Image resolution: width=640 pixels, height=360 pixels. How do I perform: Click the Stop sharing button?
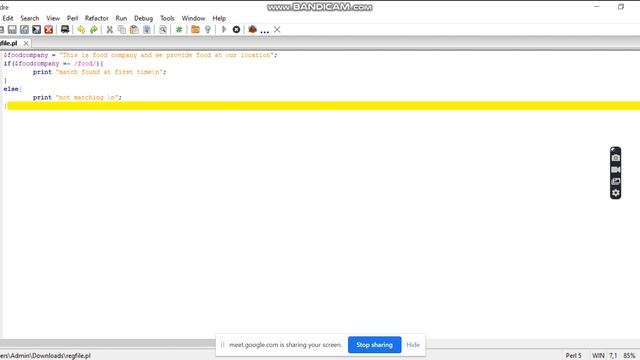pyautogui.click(x=374, y=344)
